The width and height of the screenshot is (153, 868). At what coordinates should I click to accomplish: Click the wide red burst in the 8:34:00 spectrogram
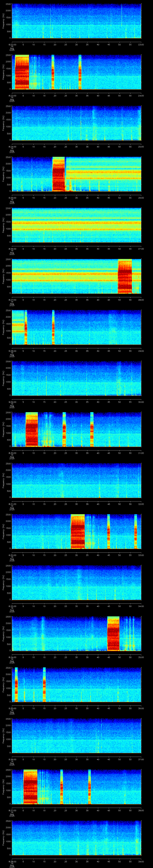coord(113,633)
